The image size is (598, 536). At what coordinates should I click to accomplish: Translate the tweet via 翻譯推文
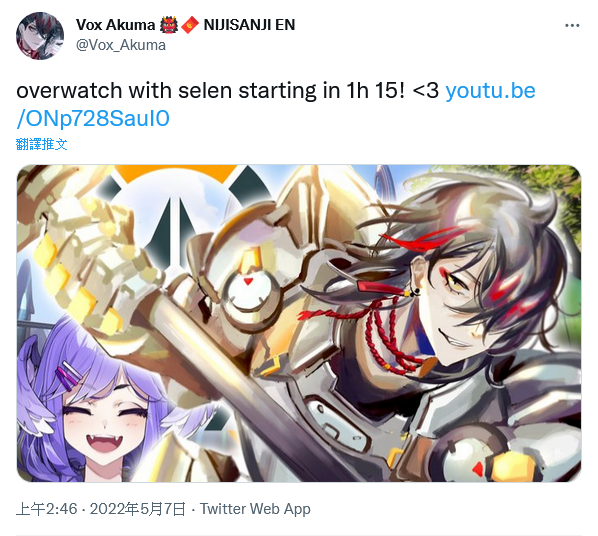tap(42, 144)
